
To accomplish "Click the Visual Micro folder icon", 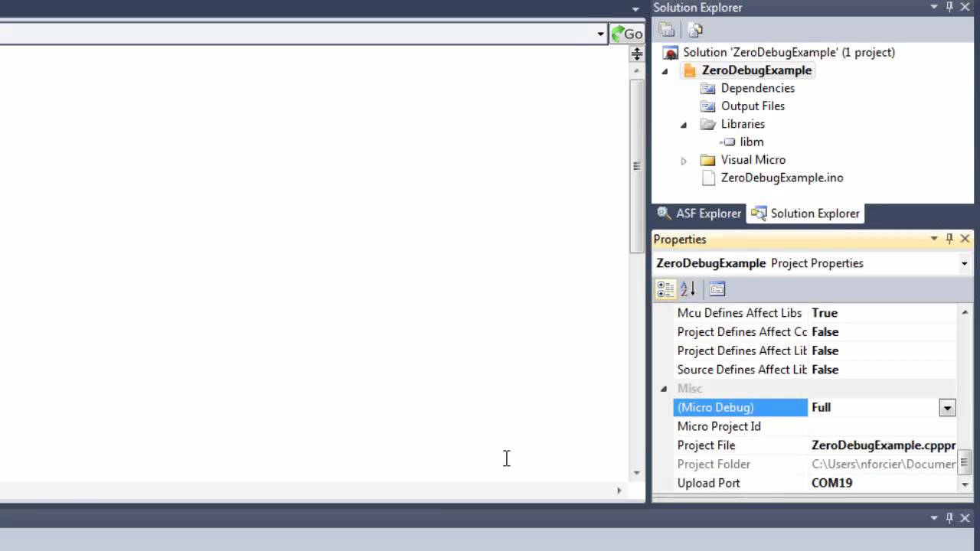I will [708, 160].
